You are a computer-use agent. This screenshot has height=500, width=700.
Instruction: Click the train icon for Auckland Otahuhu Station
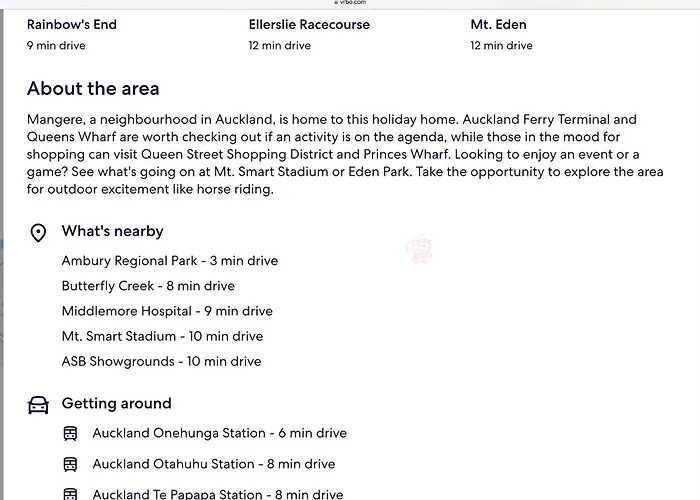coord(70,464)
